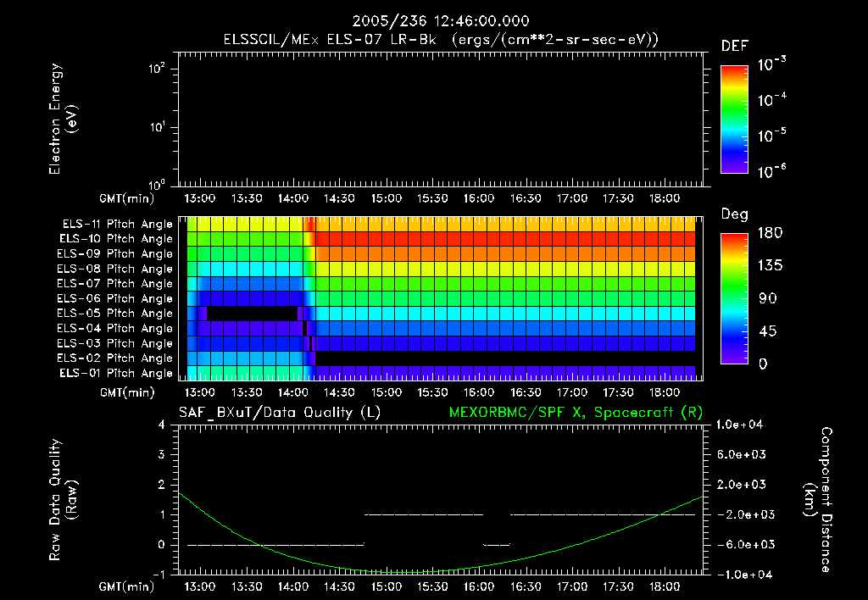Click the 'Raw Data Quality (Raw)' axis label
Image resolution: width=868 pixels, height=600 pixels.
(x=64, y=500)
